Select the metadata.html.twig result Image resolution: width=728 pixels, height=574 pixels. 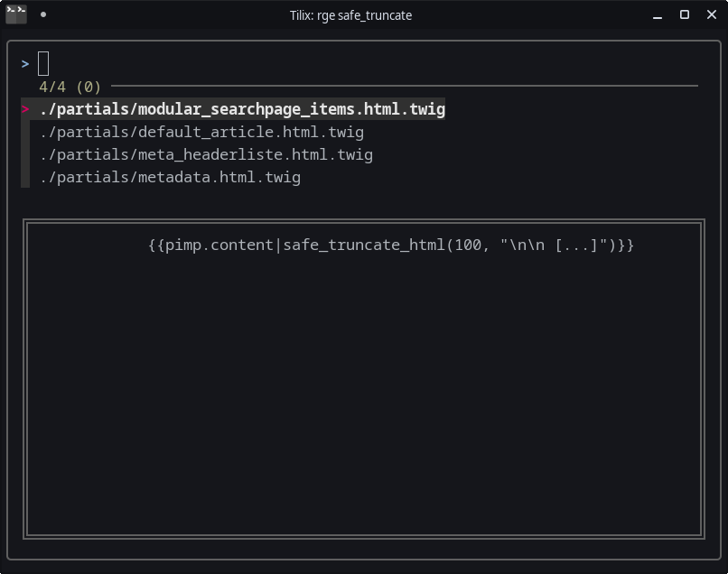[x=170, y=177]
